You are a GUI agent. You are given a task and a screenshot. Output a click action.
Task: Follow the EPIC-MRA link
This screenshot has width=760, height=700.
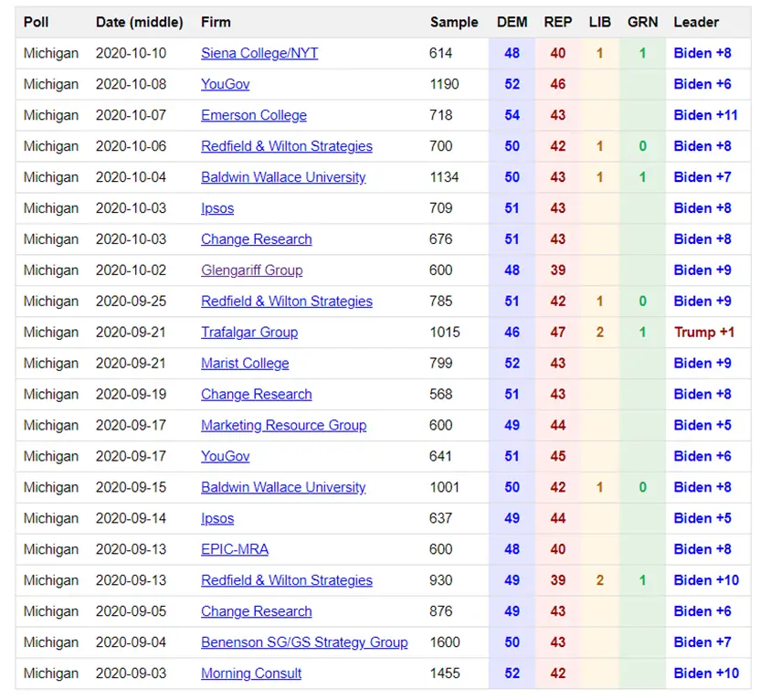pyautogui.click(x=235, y=550)
